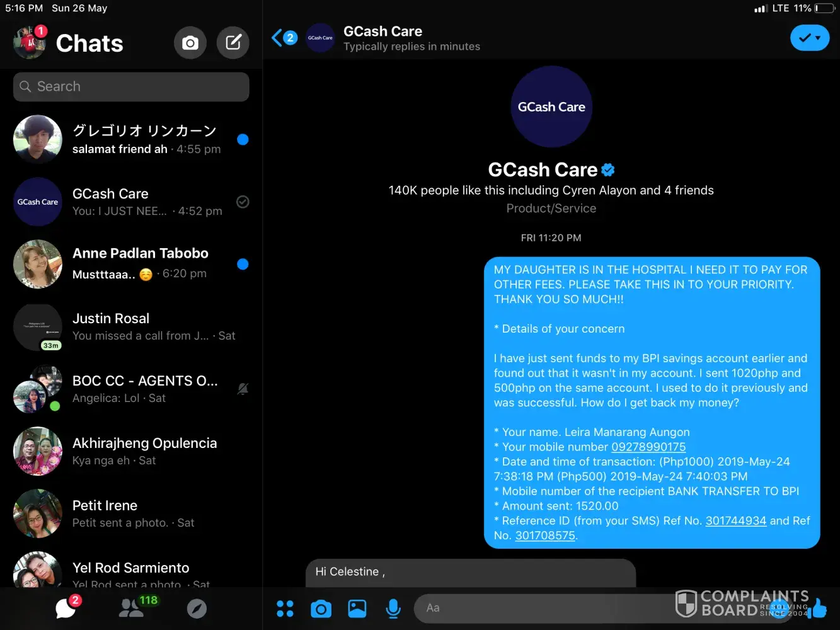Tap unread dot on グレゴリオ chat
The image size is (840, 630).
click(243, 139)
